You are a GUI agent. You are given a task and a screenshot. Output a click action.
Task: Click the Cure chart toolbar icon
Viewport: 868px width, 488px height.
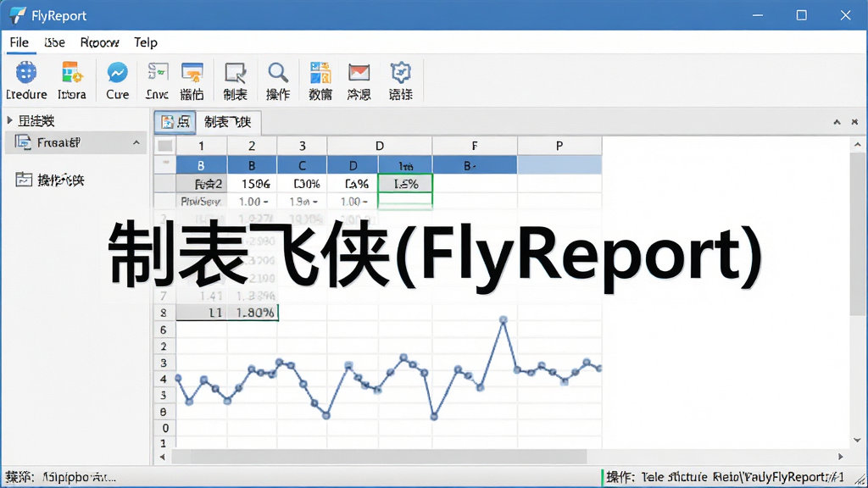point(117,73)
